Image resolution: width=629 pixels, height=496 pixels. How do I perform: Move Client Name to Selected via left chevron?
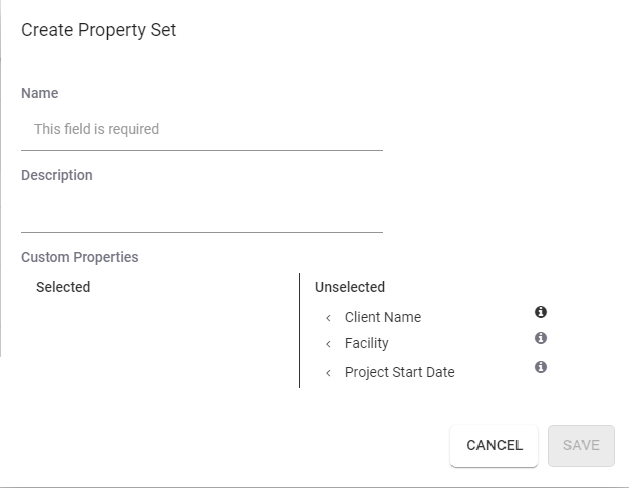point(328,318)
